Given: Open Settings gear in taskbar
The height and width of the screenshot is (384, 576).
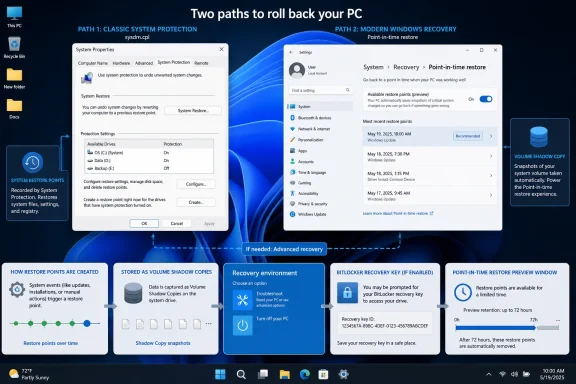Looking at the screenshot, I should tap(343, 374).
